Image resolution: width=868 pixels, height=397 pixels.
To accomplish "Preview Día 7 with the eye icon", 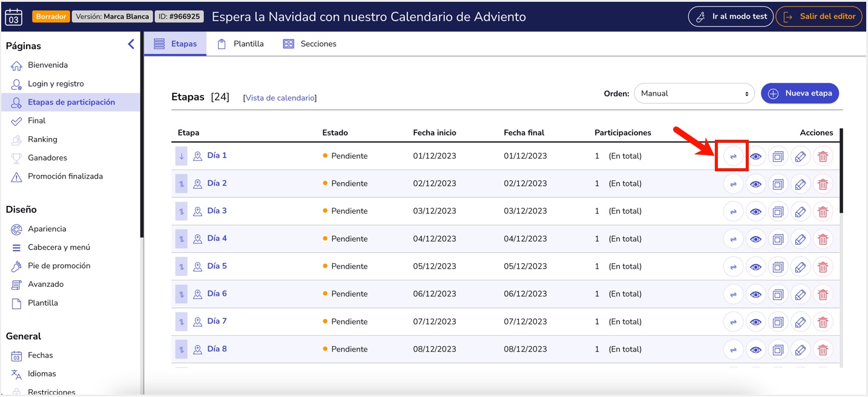I will pos(755,322).
